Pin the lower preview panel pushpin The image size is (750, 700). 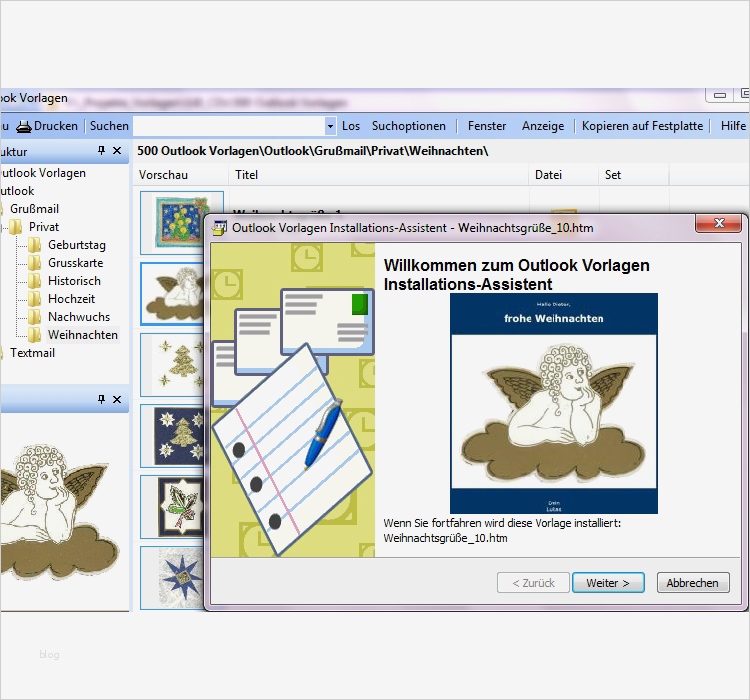click(x=101, y=399)
